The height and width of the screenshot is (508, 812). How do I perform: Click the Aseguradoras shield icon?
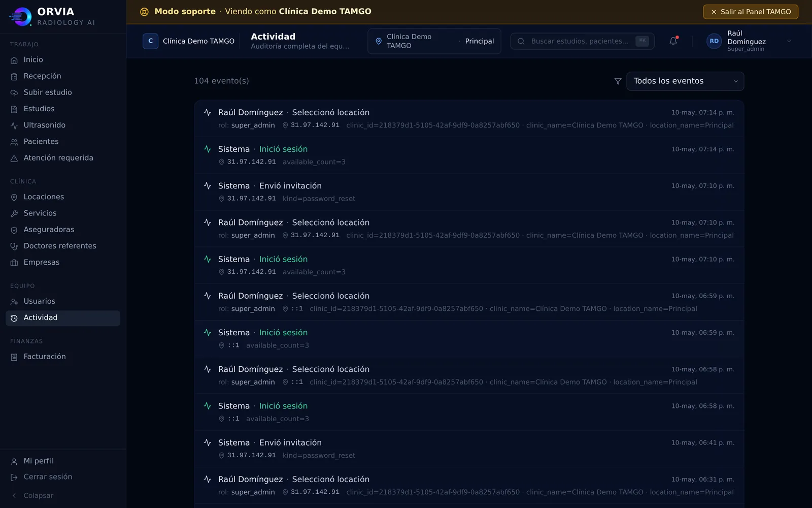click(x=14, y=230)
